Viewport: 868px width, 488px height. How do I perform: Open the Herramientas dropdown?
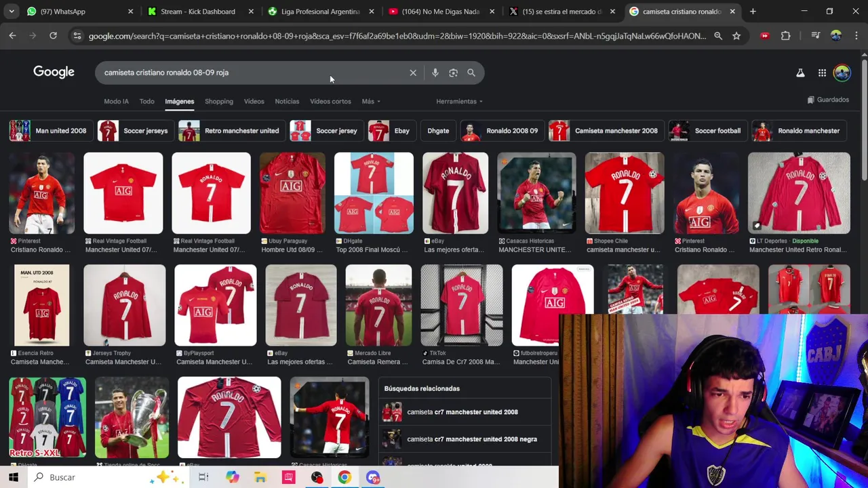pos(459,102)
